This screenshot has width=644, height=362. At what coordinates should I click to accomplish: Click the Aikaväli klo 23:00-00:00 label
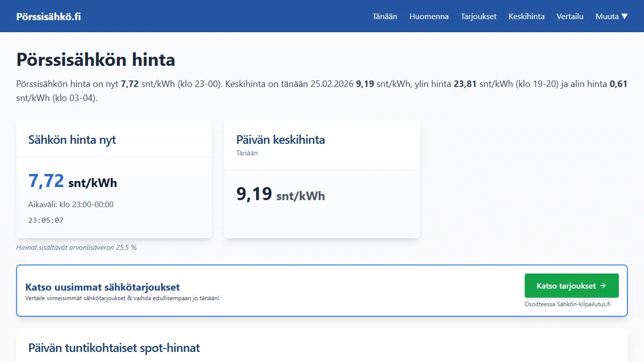(71, 204)
